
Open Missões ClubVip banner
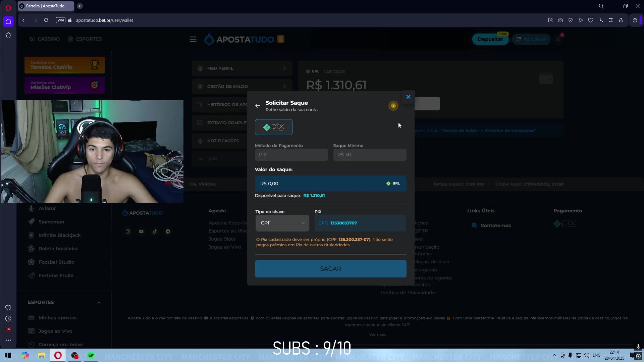64,85
